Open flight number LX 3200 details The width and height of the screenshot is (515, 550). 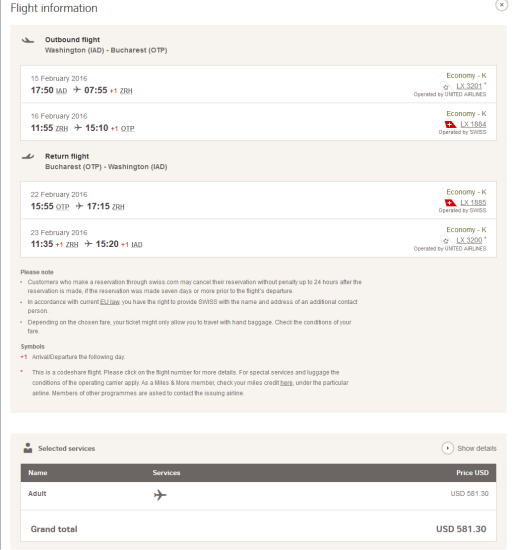pyautogui.click(x=469, y=240)
